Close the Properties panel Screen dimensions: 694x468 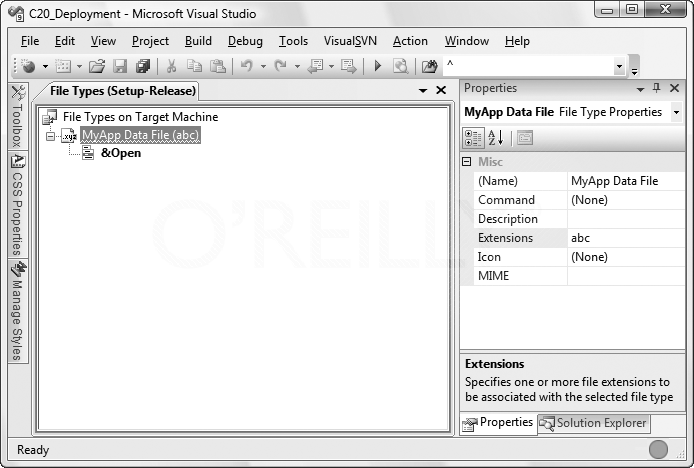(674, 88)
